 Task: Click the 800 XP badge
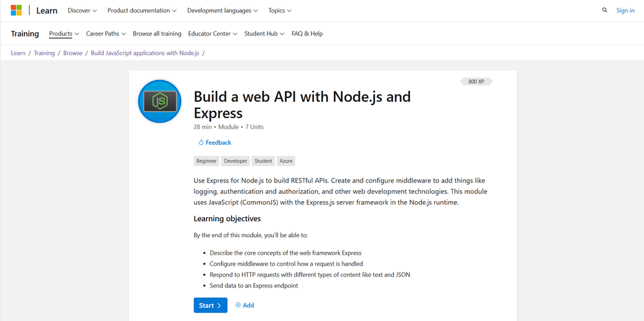[x=476, y=82]
